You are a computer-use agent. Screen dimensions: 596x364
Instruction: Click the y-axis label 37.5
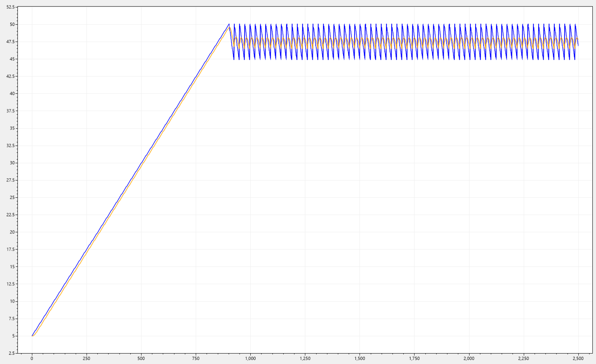tap(10, 111)
